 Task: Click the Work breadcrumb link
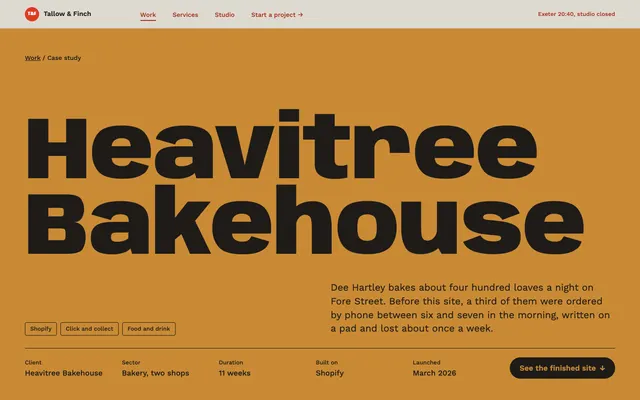[33, 58]
